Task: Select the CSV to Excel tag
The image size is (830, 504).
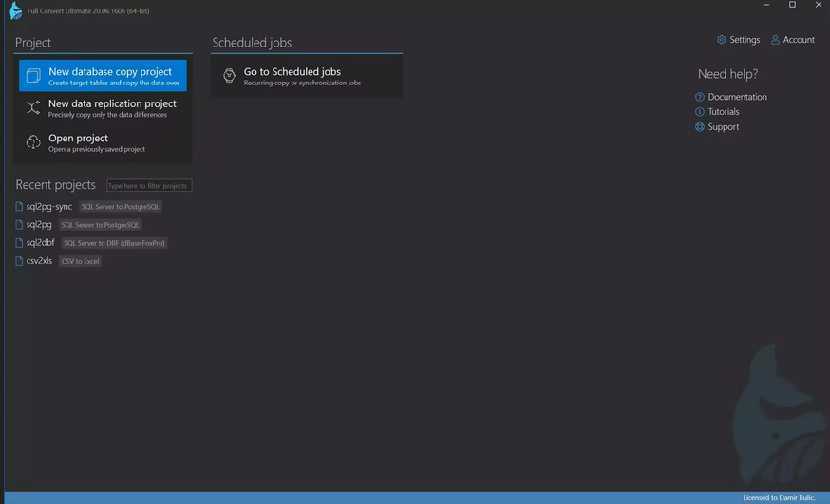Action: point(81,261)
